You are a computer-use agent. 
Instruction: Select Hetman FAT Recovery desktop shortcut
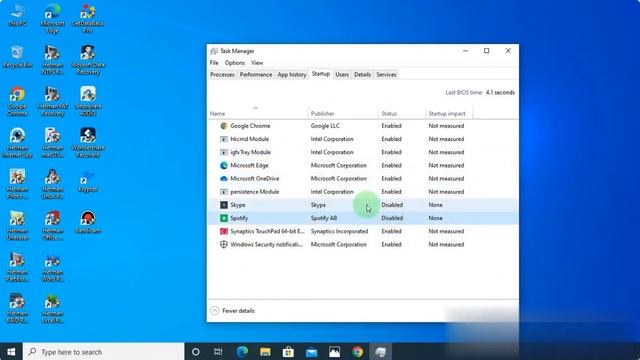pyautogui.click(x=52, y=101)
